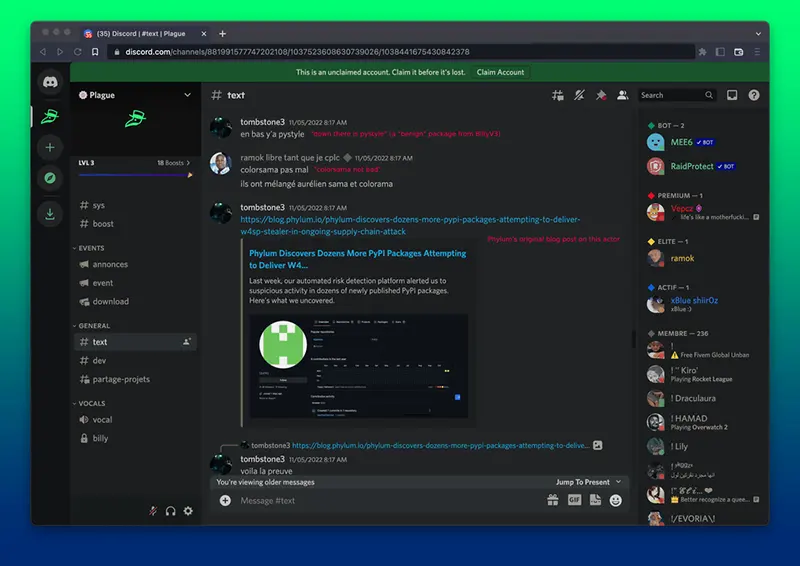Open the Plague server dropdown menu
Image resolution: width=800 pixels, height=566 pixels.
[x=187, y=95]
